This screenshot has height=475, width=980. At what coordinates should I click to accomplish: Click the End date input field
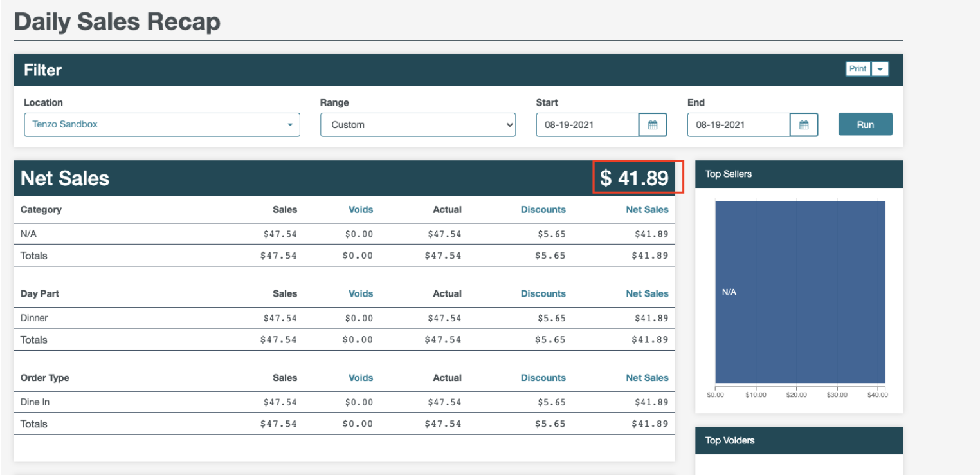[x=739, y=125]
